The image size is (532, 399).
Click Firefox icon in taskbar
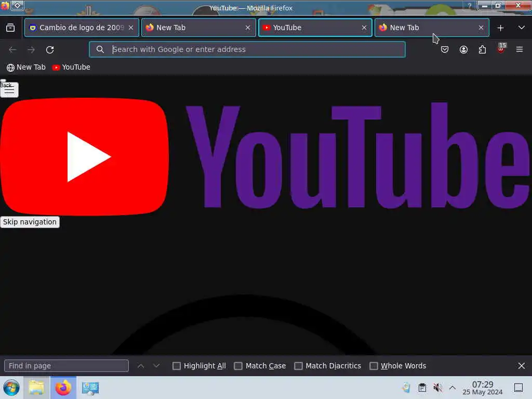click(63, 388)
